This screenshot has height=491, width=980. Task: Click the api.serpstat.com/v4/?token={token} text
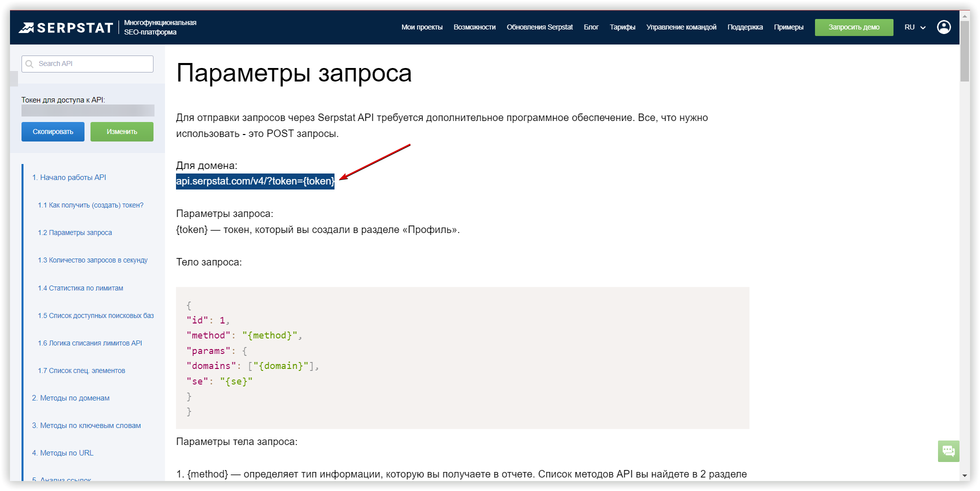click(255, 181)
